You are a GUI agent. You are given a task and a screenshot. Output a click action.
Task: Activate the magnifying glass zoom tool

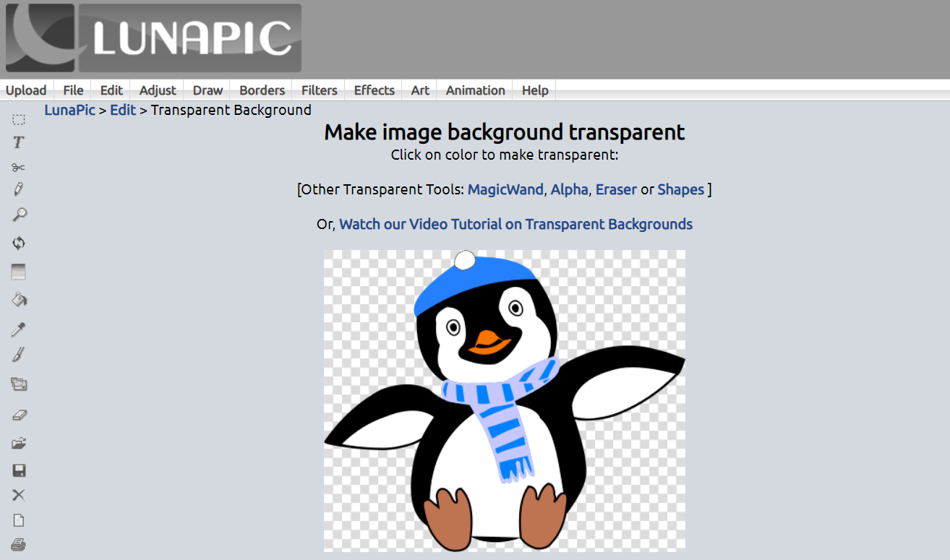pos(19,215)
